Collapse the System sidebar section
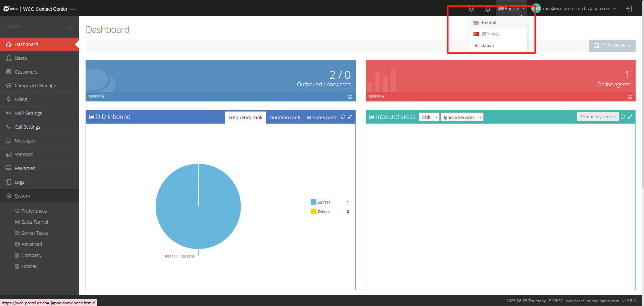Image resolution: width=644 pixels, height=306 pixels. (x=39, y=196)
